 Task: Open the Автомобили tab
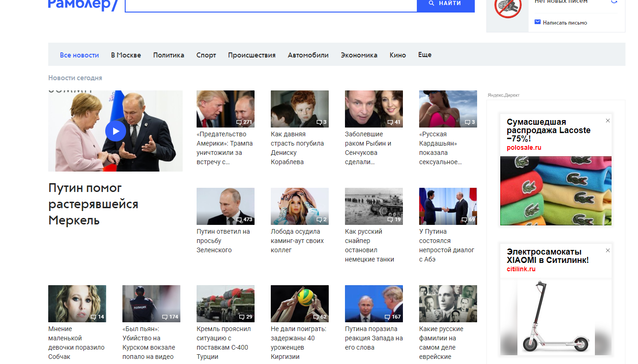click(308, 55)
